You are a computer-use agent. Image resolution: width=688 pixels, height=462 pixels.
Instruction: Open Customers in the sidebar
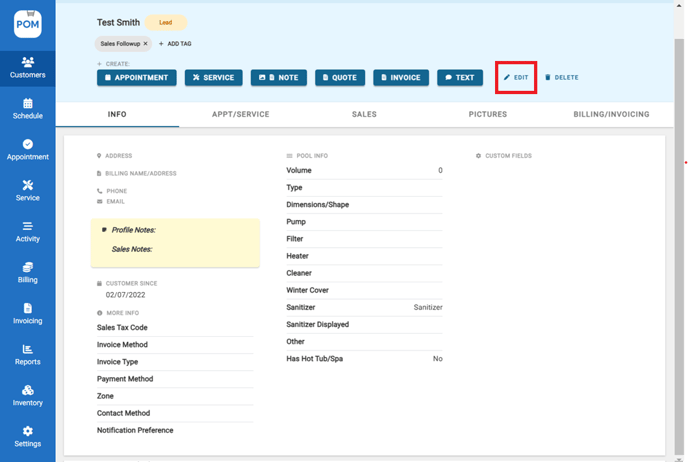[27, 67]
